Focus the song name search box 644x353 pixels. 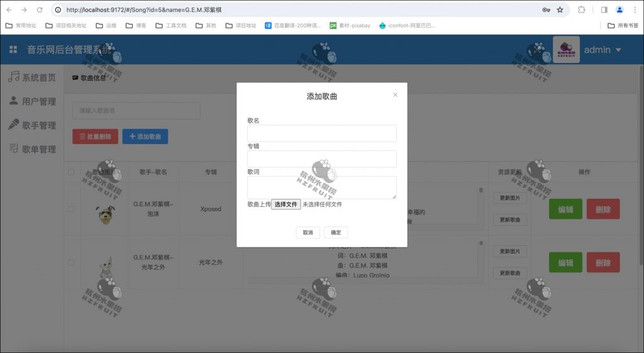[136, 111]
